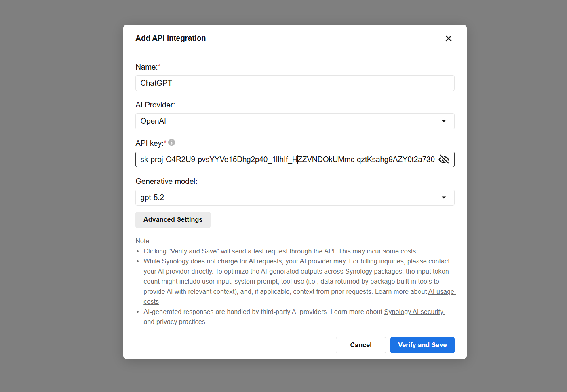Follow Synology AI security and privacy link

414,312
